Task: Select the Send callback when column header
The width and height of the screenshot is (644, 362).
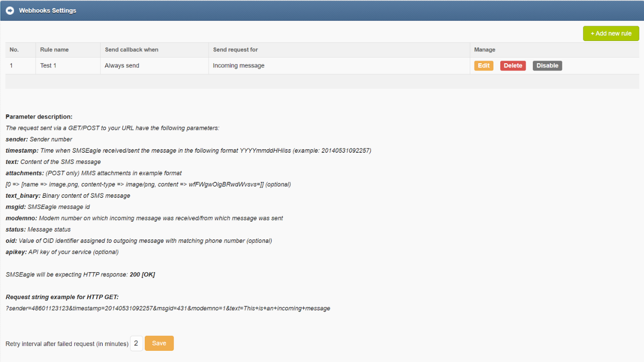Action: (154, 50)
